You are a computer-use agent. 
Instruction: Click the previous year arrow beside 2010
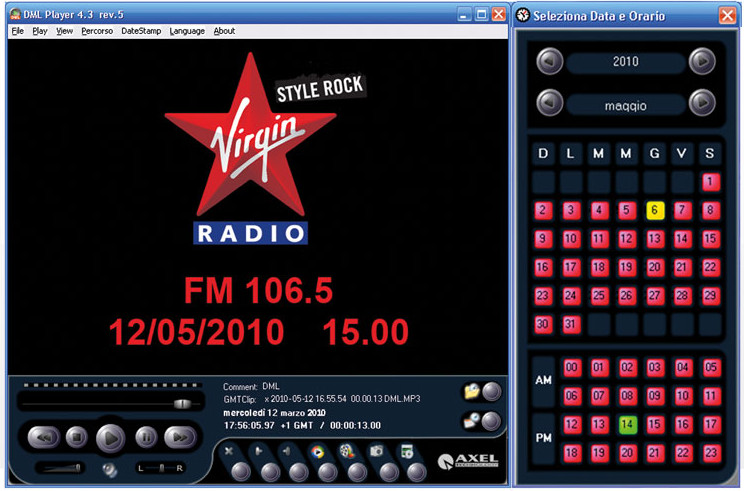click(550, 62)
